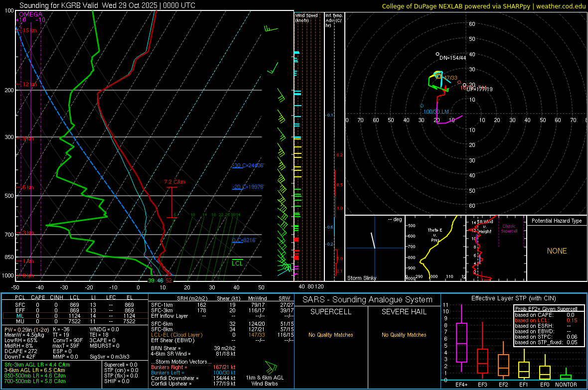Click the SFC-1km SRH row

click(x=221, y=305)
